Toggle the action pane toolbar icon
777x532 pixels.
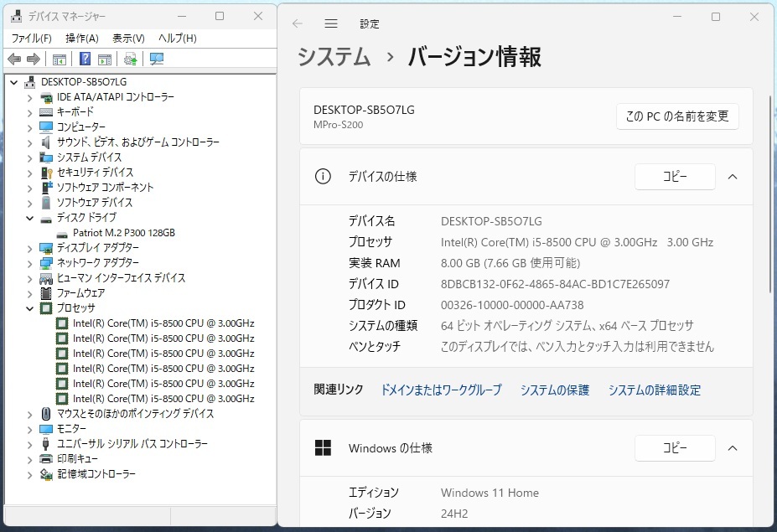pyautogui.click(x=105, y=59)
